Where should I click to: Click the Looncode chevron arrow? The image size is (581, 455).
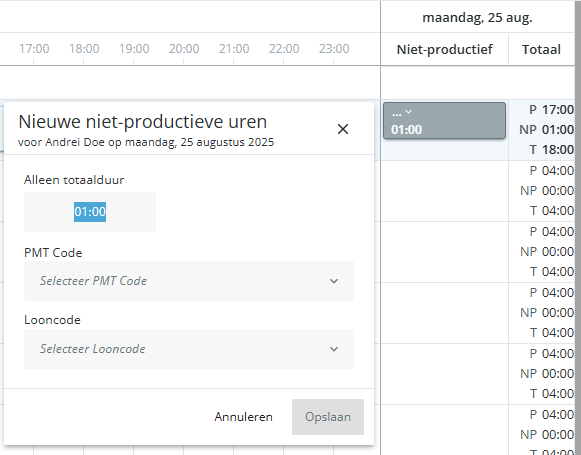coord(334,349)
